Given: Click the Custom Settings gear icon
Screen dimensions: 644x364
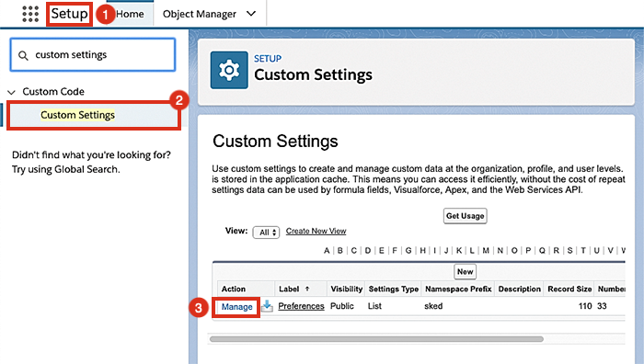Looking at the screenshot, I should pos(229,70).
